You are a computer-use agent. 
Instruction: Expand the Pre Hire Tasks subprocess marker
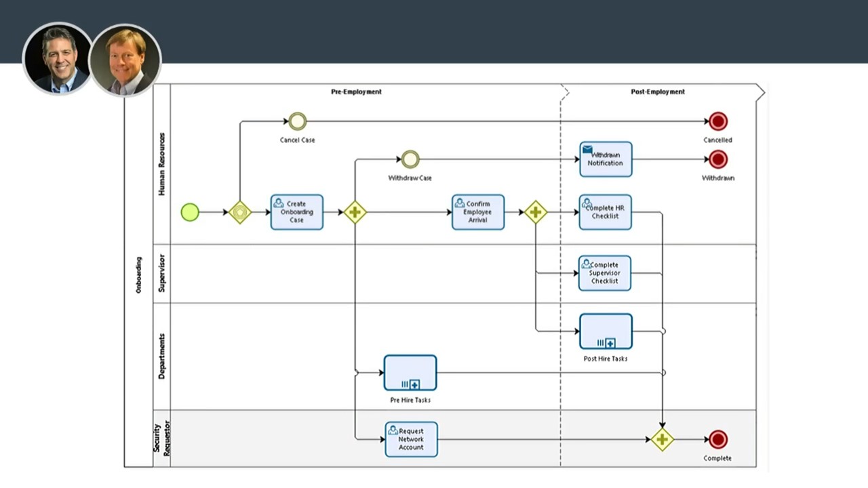coord(414,384)
